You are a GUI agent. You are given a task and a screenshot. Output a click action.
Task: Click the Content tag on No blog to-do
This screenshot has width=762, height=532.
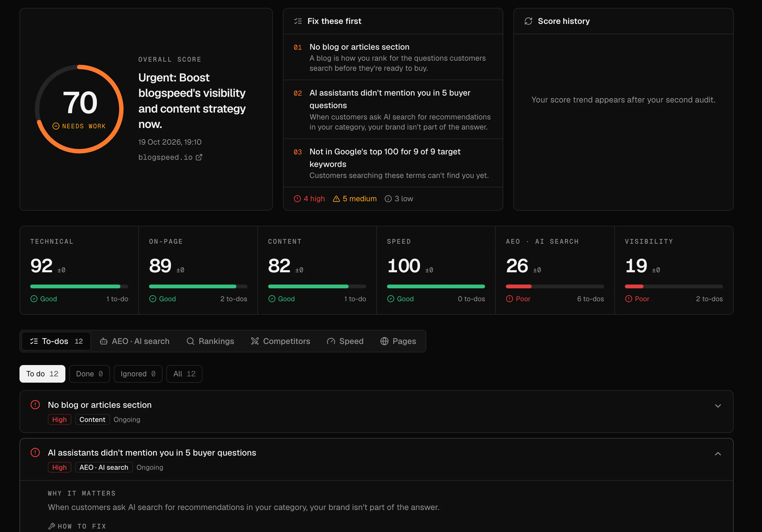coord(92,419)
